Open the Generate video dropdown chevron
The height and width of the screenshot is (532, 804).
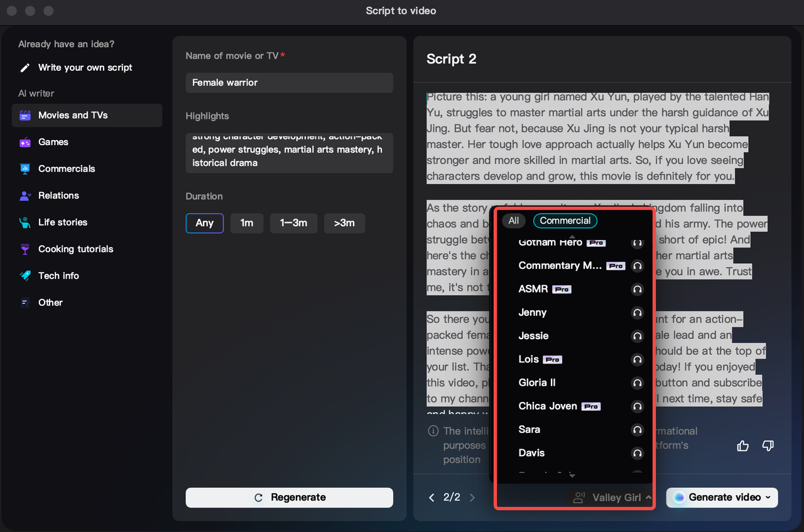(x=769, y=497)
